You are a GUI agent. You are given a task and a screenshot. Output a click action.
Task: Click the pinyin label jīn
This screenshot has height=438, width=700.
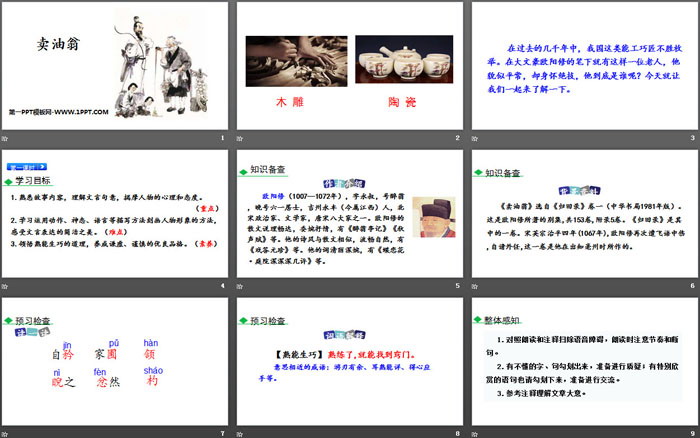(x=67, y=342)
